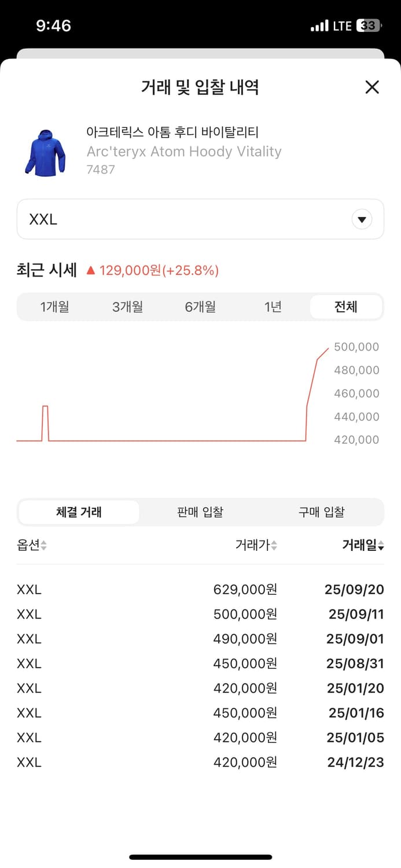Tap the LTE indicator in status bar
Viewport: 401px width, 868px height.
[343, 25]
